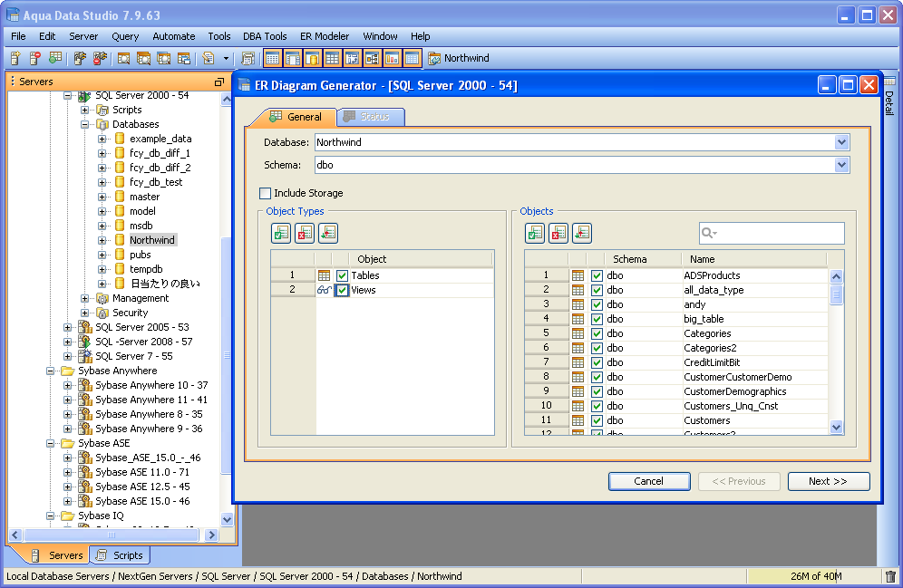This screenshot has width=903, height=588.
Task: Click the connect server icon with red minus
Action: [x=100, y=58]
